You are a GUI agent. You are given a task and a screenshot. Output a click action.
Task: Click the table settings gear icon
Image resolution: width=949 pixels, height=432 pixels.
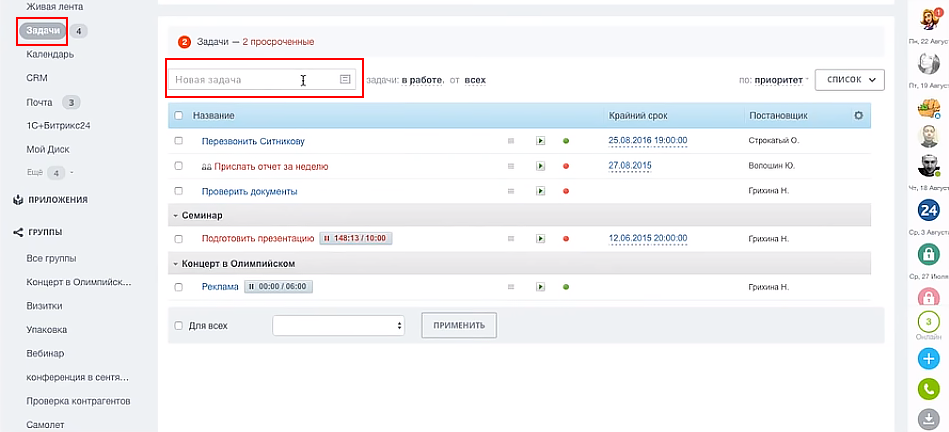857,116
